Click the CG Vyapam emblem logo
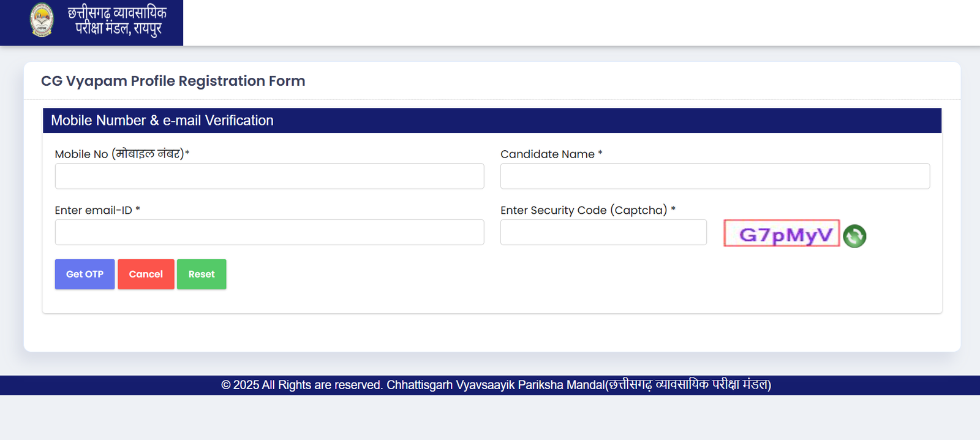The image size is (980, 440). [42, 20]
